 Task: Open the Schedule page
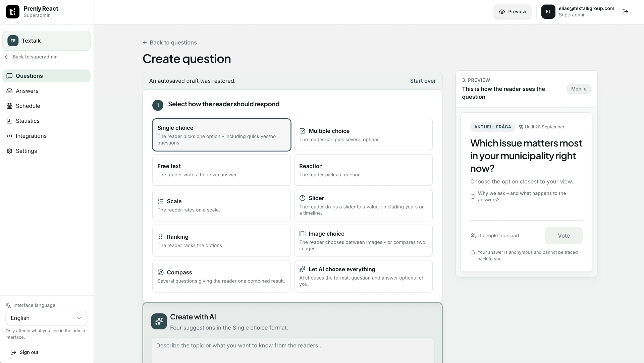coord(46,106)
